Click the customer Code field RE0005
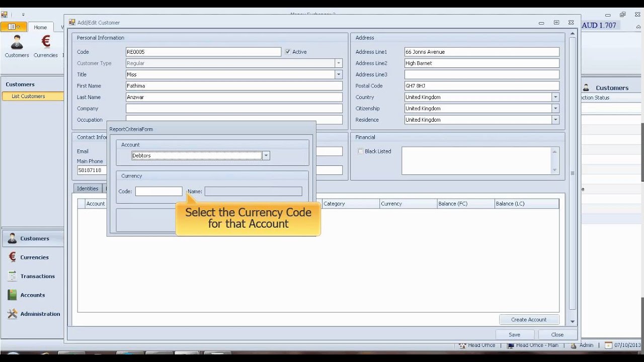Viewport: 644px width, 362px height. point(203,52)
